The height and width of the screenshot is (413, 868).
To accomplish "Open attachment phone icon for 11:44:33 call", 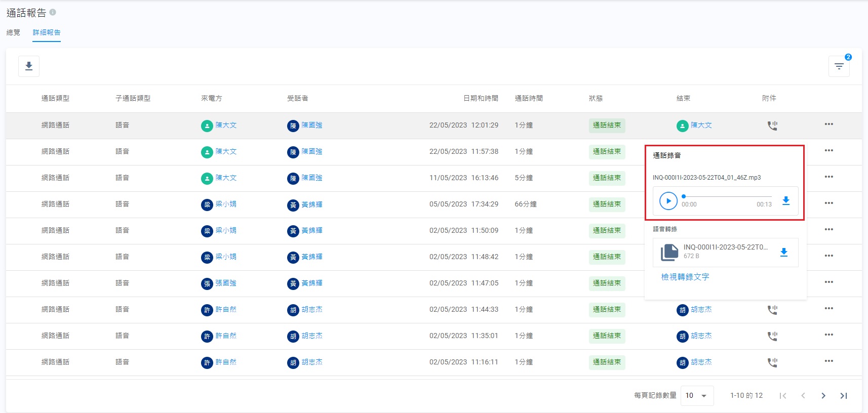I will tap(772, 310).
